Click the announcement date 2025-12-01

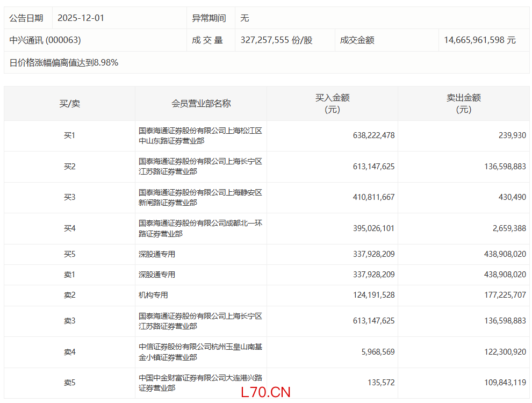pos(81,18)
